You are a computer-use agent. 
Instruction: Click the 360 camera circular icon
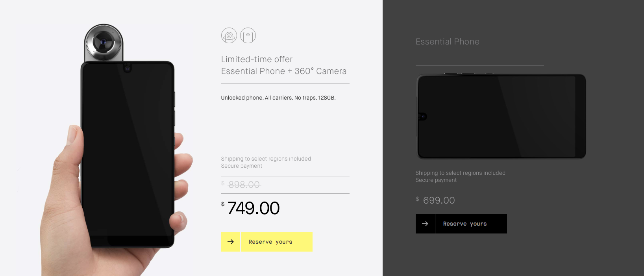(x=229, y=35)
